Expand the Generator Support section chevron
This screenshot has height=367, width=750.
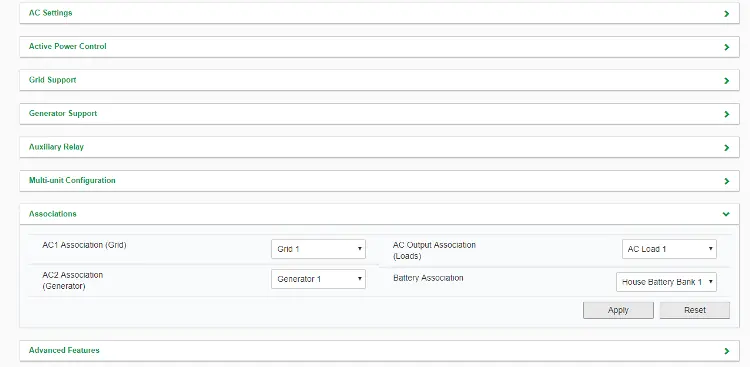pos(727,114)
